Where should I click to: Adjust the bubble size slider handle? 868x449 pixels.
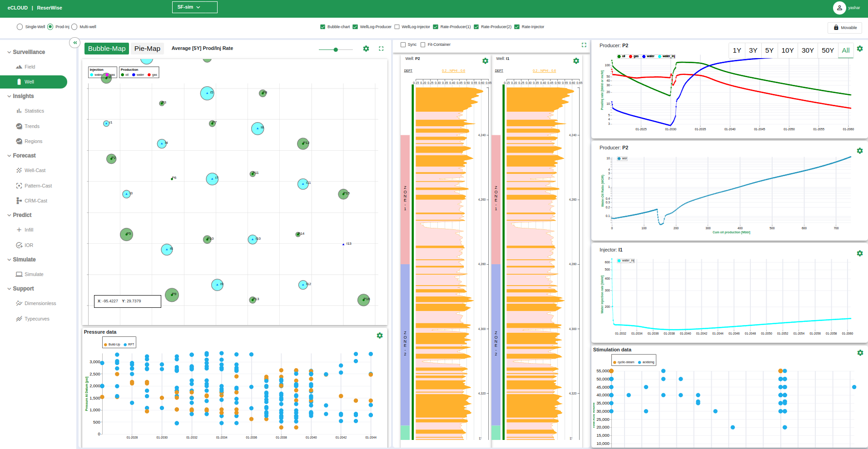(x=336, y=49)
